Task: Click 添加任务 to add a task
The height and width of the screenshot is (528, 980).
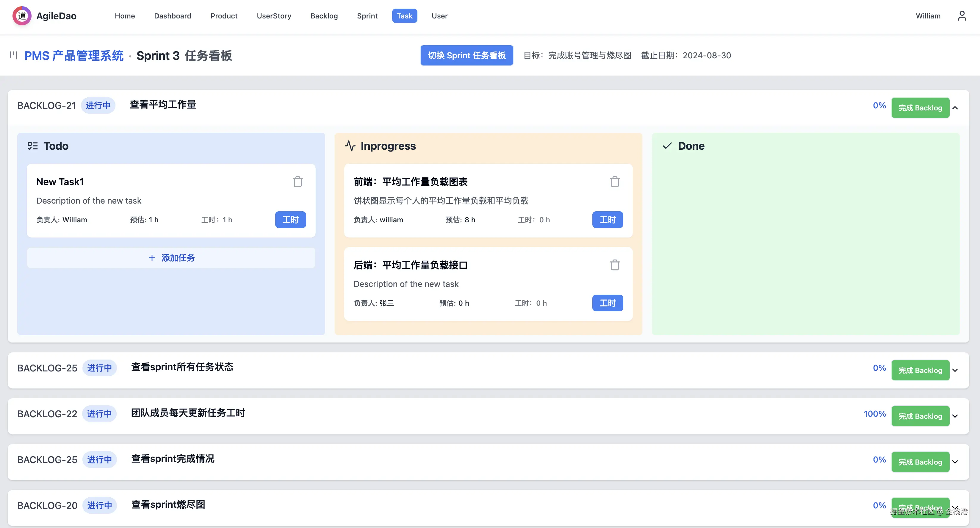Action: tap(171, 258)
